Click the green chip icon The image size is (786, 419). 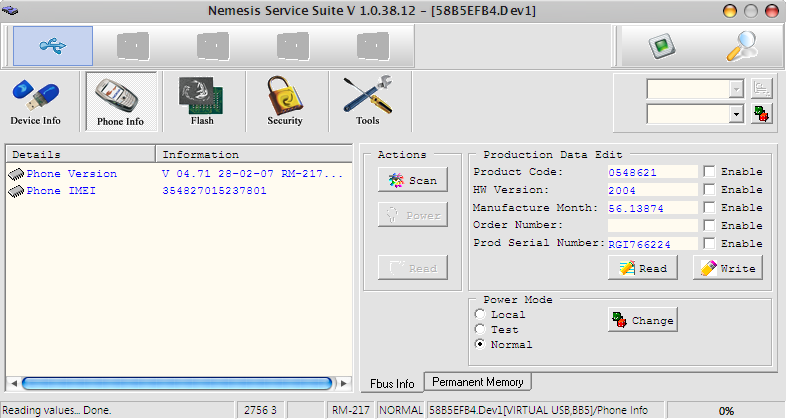[662, 47]
